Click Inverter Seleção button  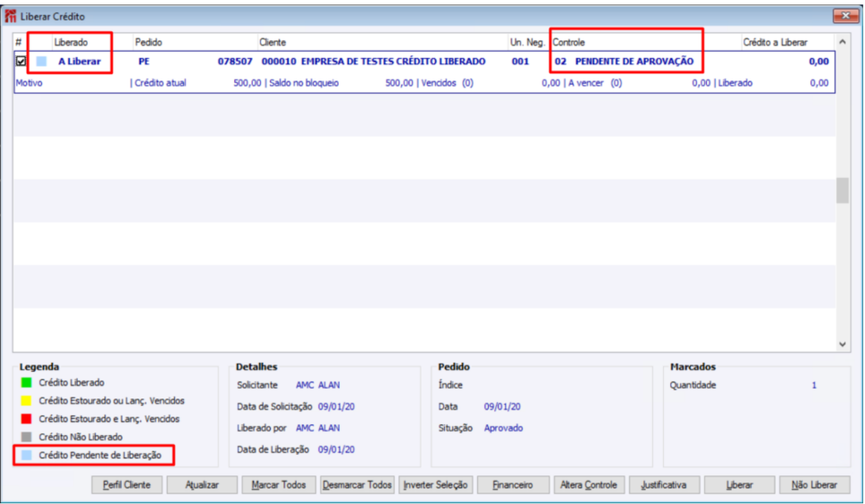click(x=435, y=484)
